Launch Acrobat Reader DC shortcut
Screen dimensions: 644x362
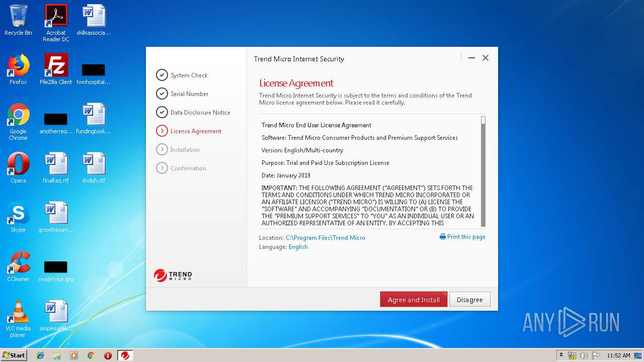point(56,23)
